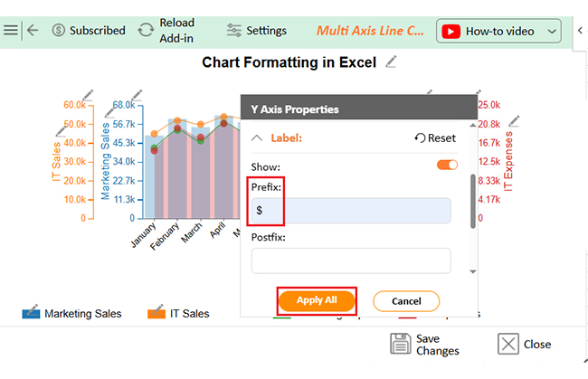Collapse the Label section chevron
Screen dimensions: 588x379
[x=257, y=138]
